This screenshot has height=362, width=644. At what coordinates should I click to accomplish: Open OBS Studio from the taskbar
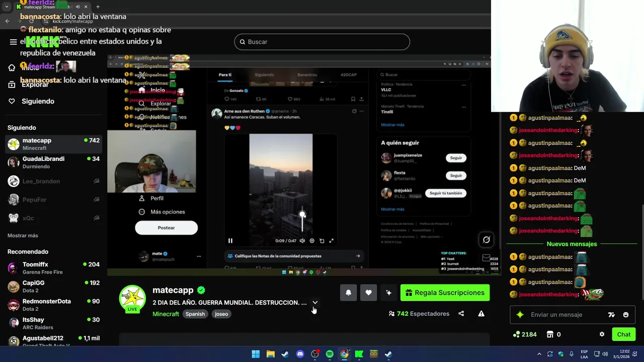pyautogui.click(x=315, y=354)
